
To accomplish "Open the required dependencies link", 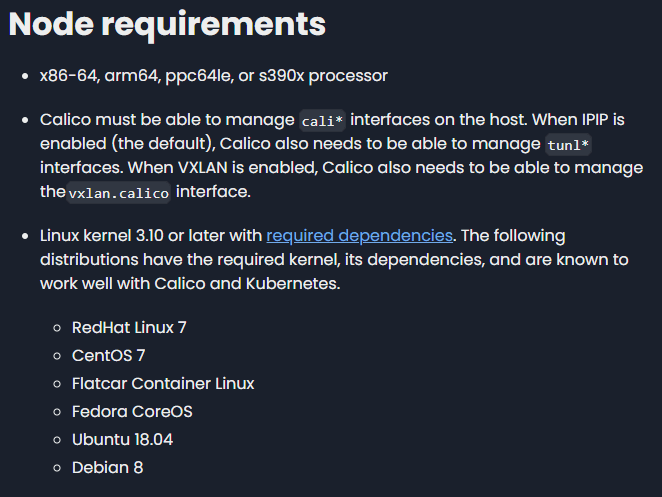I will coord(359,236).
